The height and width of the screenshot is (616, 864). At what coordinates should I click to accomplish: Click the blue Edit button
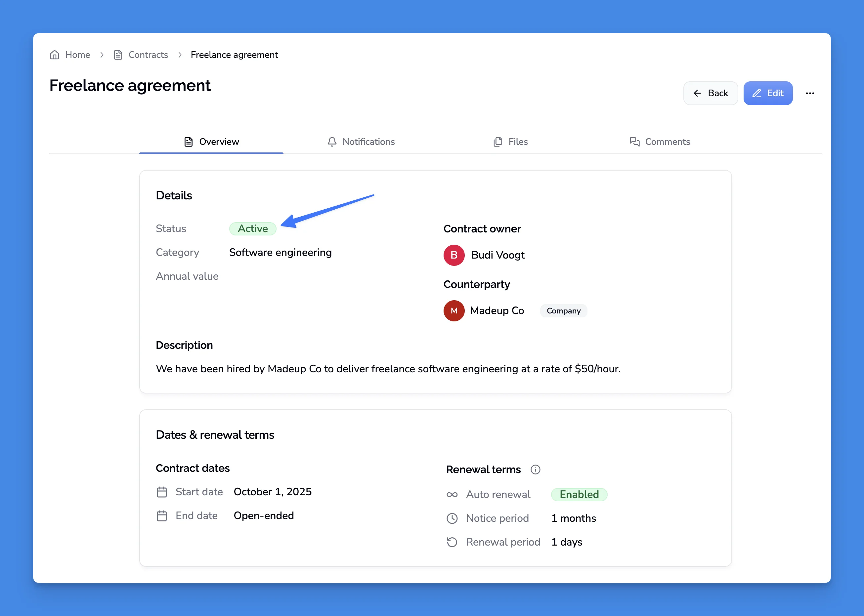(768, 93)
